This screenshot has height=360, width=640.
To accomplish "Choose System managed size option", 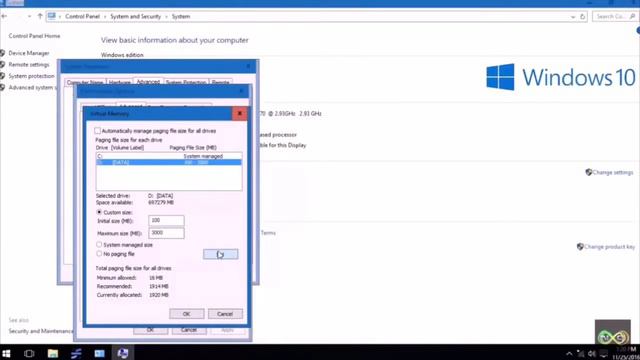I will click(99, 244).
